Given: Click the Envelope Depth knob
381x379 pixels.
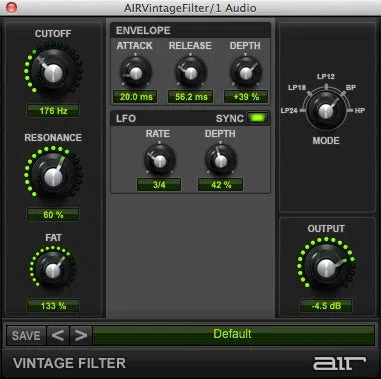Looking at the screenshot, I should pos(246,72).
